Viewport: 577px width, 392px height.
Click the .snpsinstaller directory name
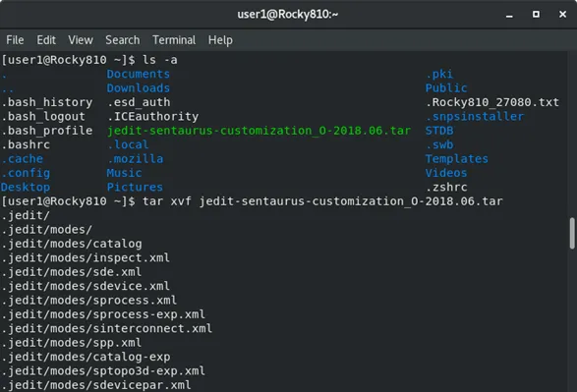[475, 116]
